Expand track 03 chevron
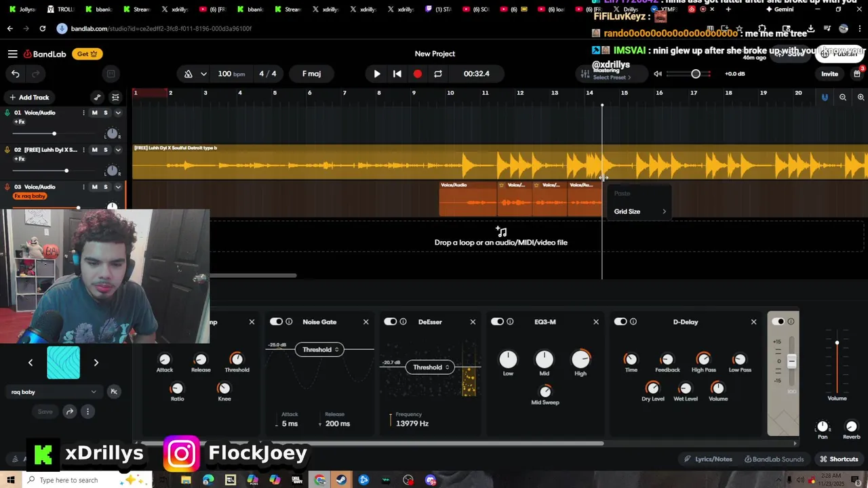This screenshot has height=488, width=868. tap(117, 187)
